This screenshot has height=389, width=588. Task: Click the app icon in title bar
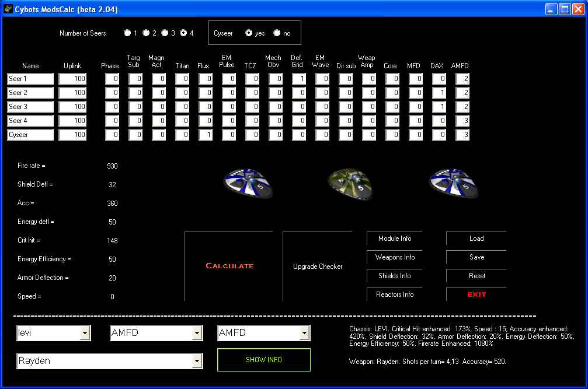[x=8, y=9]
